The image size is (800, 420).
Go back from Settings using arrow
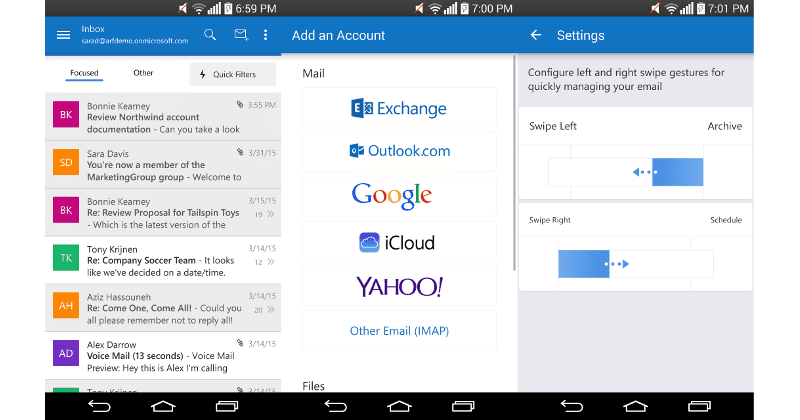click(x=536, y=35)
